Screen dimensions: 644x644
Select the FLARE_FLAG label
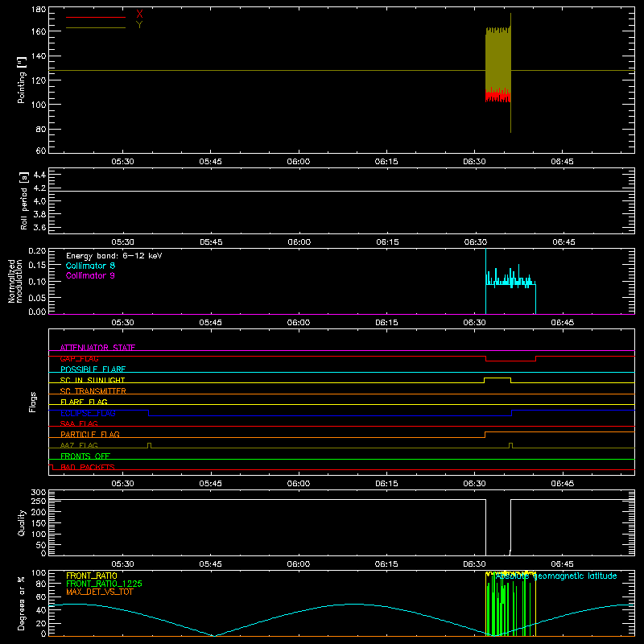(84, 402)
